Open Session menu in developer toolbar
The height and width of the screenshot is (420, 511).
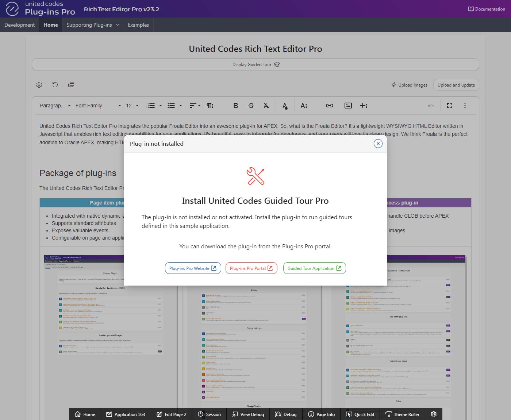(209, 414)
